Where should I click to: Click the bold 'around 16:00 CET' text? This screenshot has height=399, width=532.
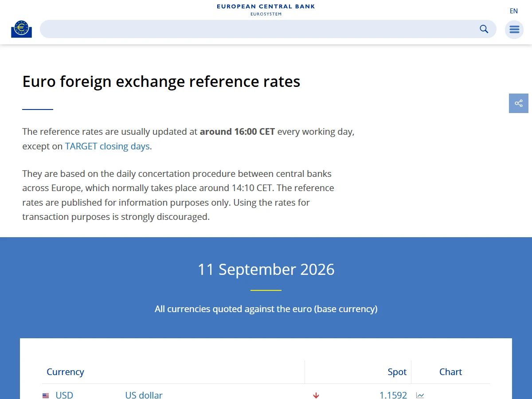click(x=238, y=132)
